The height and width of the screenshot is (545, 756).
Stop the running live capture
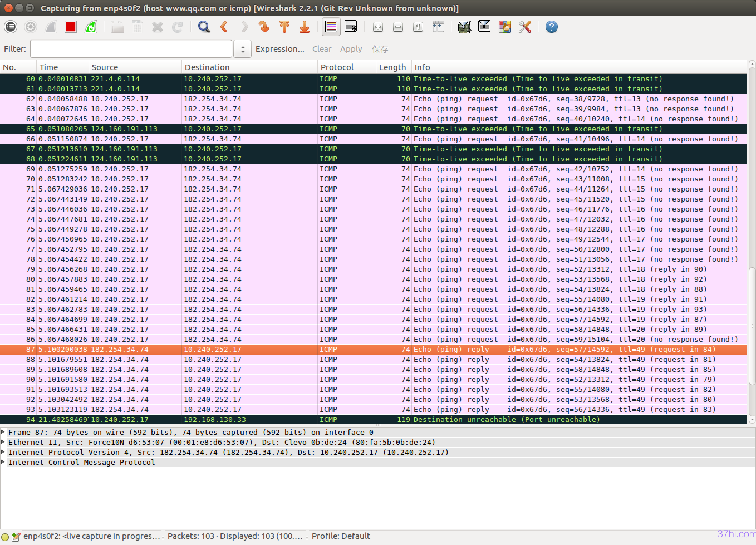click(71, 27)
